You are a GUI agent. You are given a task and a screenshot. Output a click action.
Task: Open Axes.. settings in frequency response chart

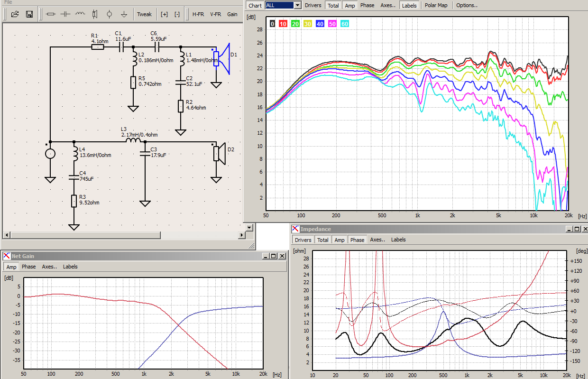click(x=388, y=6)
